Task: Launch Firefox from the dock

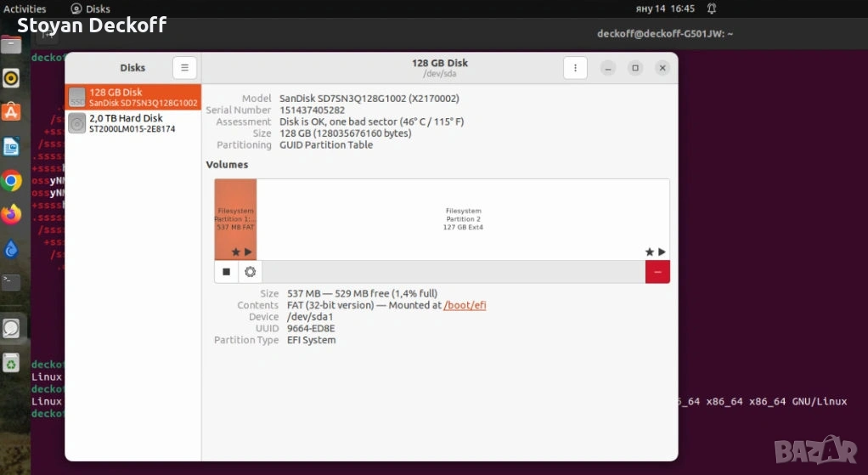Action: point(11,214)
